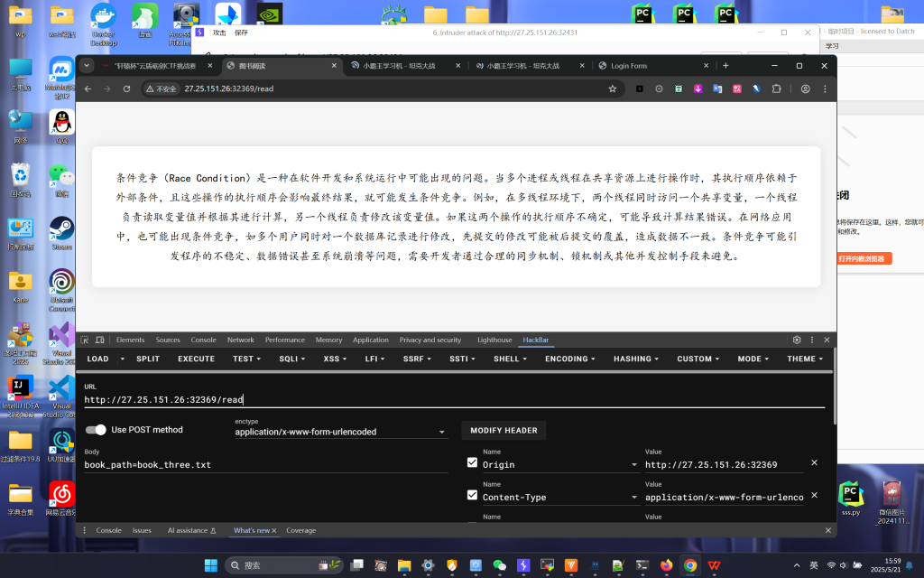This screenshot has height=578, width=924.
Task: Open the Chrome profile avatar icon
Action: tap(805, 89)
